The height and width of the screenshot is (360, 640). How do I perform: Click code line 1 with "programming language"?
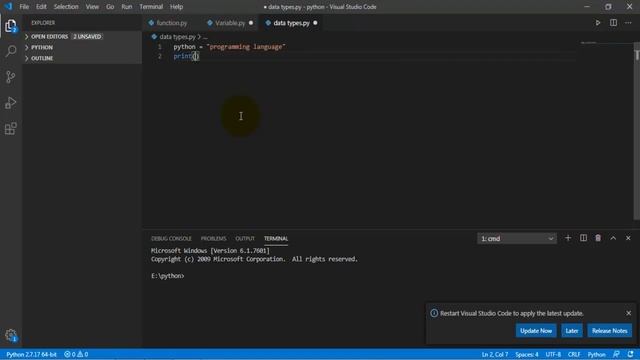click(x=229, y=47)
